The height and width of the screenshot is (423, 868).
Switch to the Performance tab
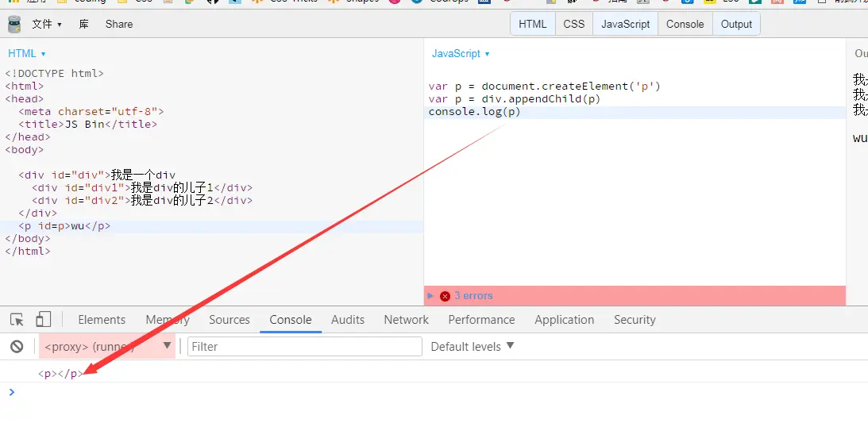[x=481, y=320]
